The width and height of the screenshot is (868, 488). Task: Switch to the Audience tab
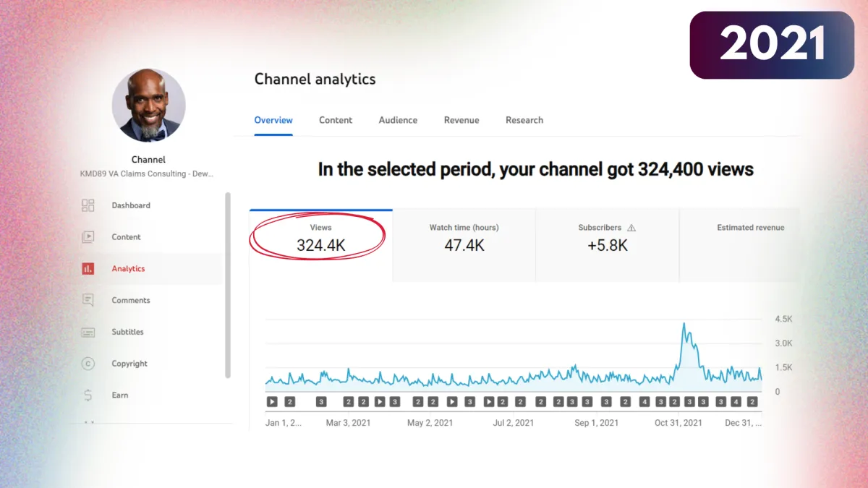[x=398, y=120]
